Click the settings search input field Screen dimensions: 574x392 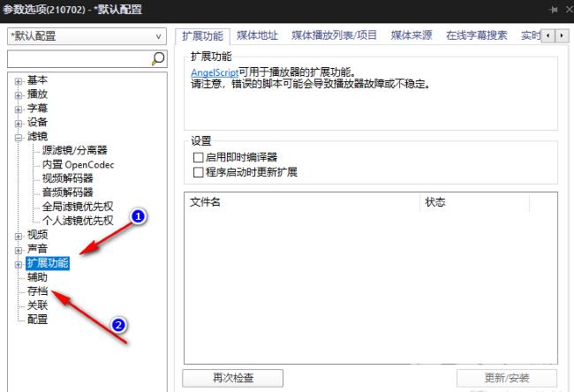78,58
